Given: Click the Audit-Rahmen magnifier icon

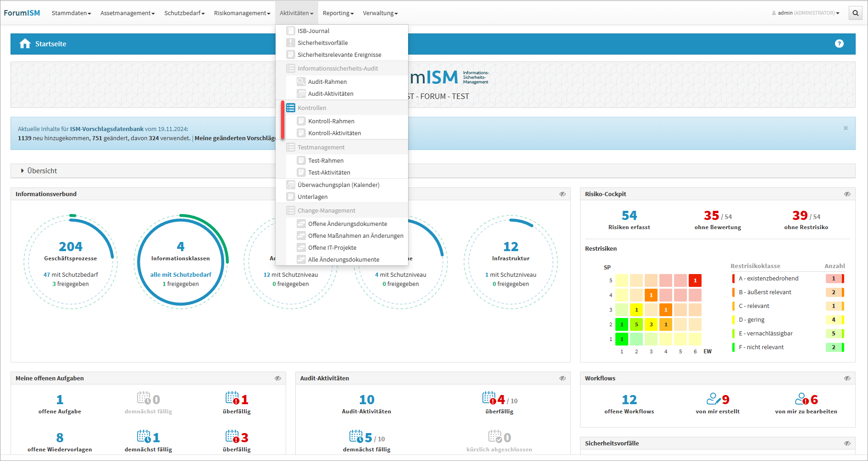Looking at the screenshot, I should 301,82.
